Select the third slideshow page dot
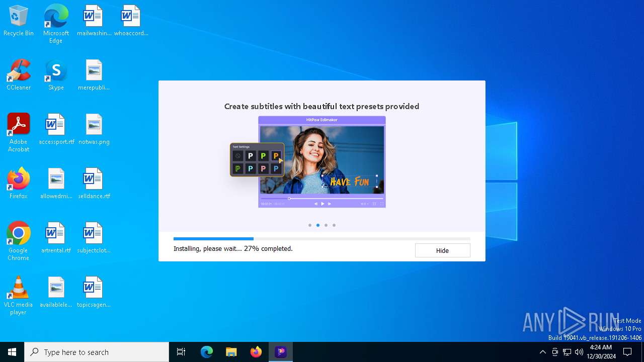This screenshot has height=362, width=644. click(326, 225)
